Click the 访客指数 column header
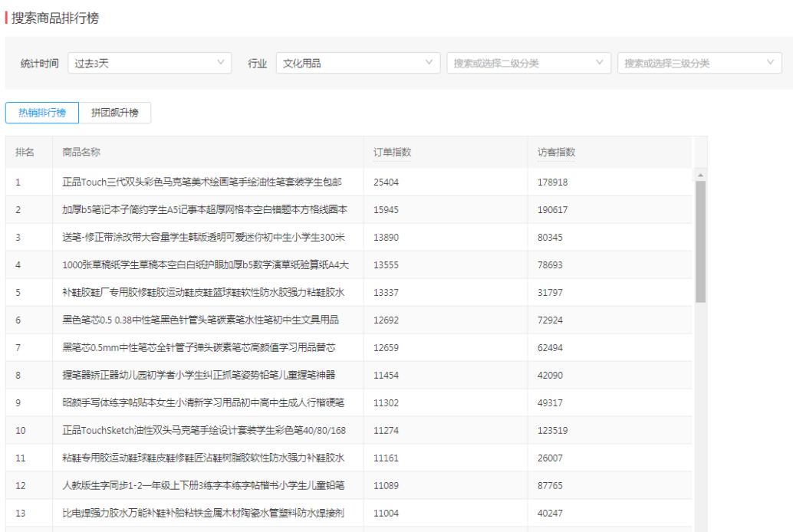Screen dimensions: 793x532 (x=557, y=153)
